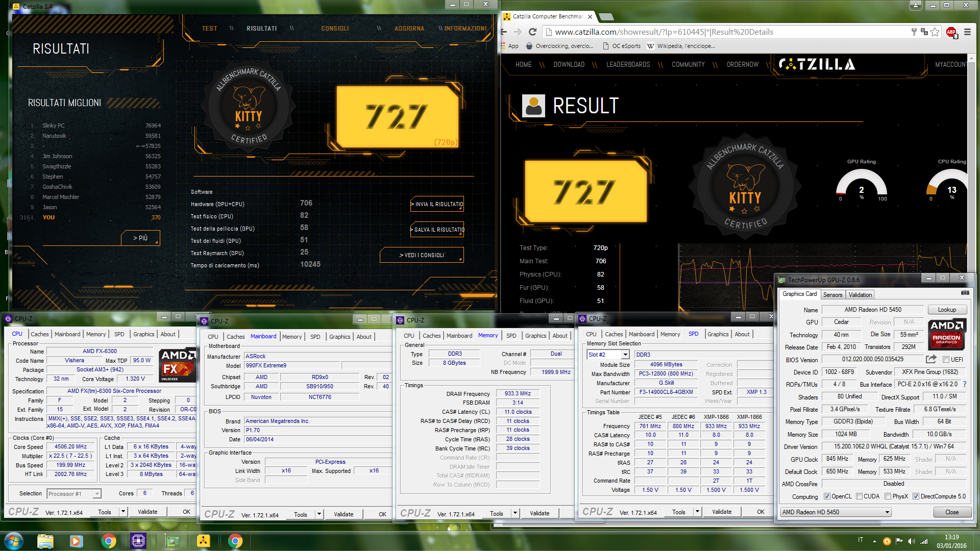
Task: Open DOWNLOAD in the Catzilla site menu
Action: pos(569,65)
